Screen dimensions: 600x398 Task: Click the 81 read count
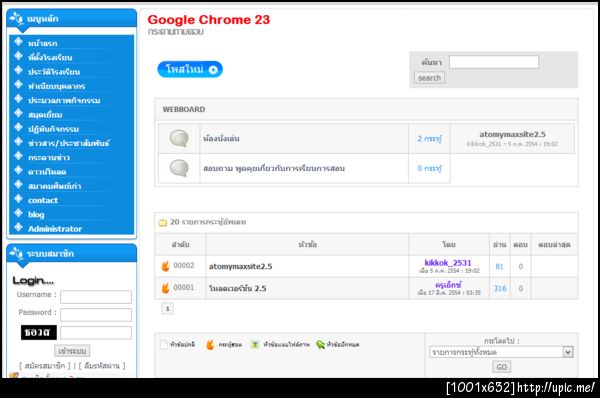coord(499,266)
